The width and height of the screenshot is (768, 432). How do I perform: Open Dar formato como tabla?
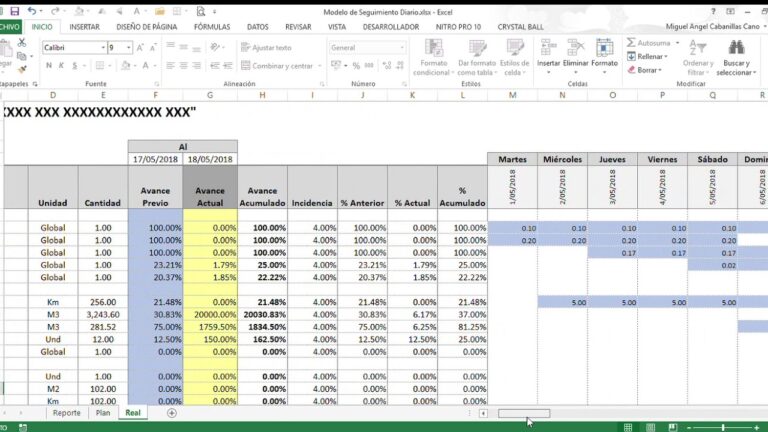pyautogui.click(x=477, y=58)
